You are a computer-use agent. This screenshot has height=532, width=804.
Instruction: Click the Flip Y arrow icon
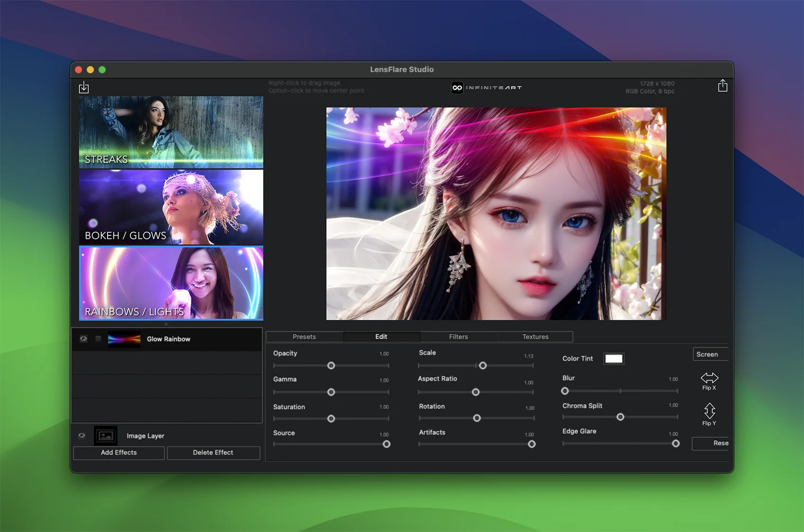(x=709, y=410)
